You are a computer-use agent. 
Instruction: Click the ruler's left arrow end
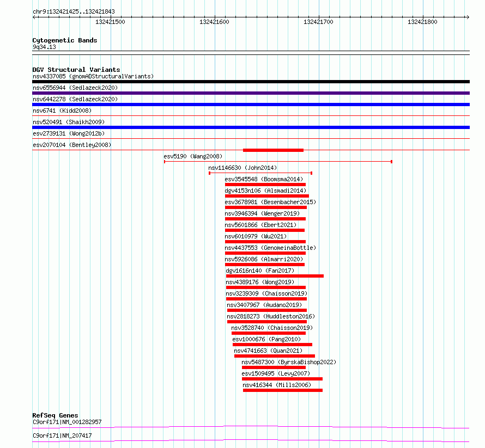(x=34, y=17)
